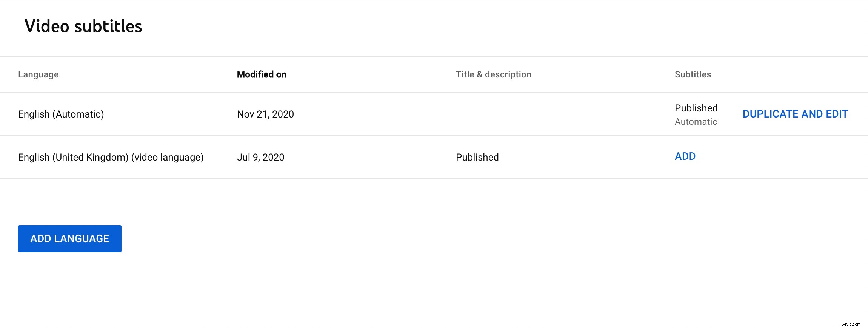Click the ADD LANGUAGE button
This screenshot has height=328, width=868.
(69, 238)
